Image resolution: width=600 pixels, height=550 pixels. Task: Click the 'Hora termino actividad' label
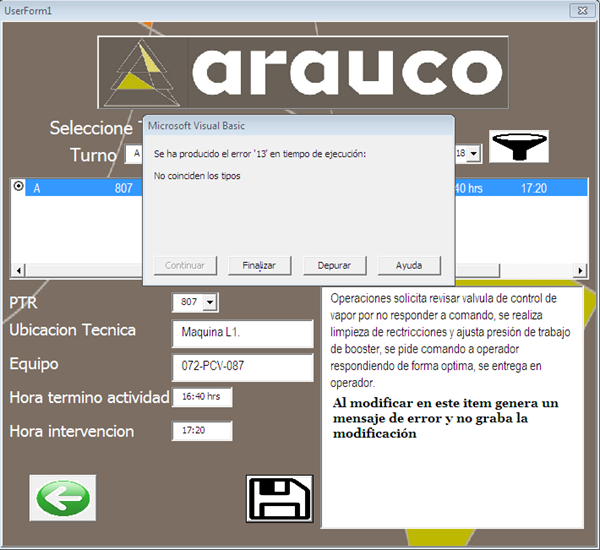point(89,397)
